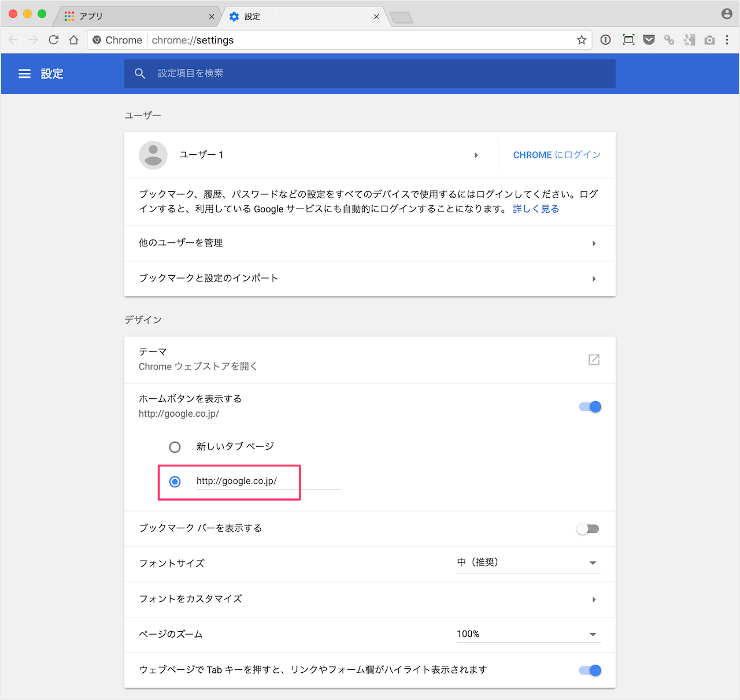
Task: Click the profile icon in title bar
Action: 727,14
